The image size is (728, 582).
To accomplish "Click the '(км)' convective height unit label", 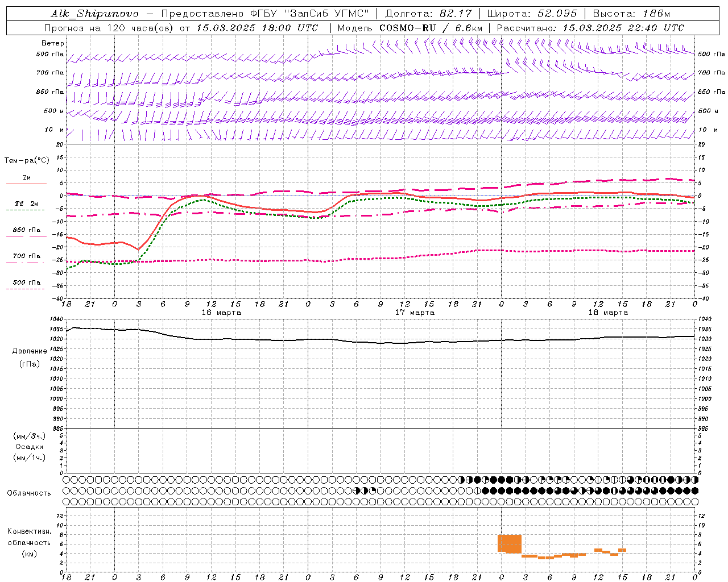I will (30, 553).
